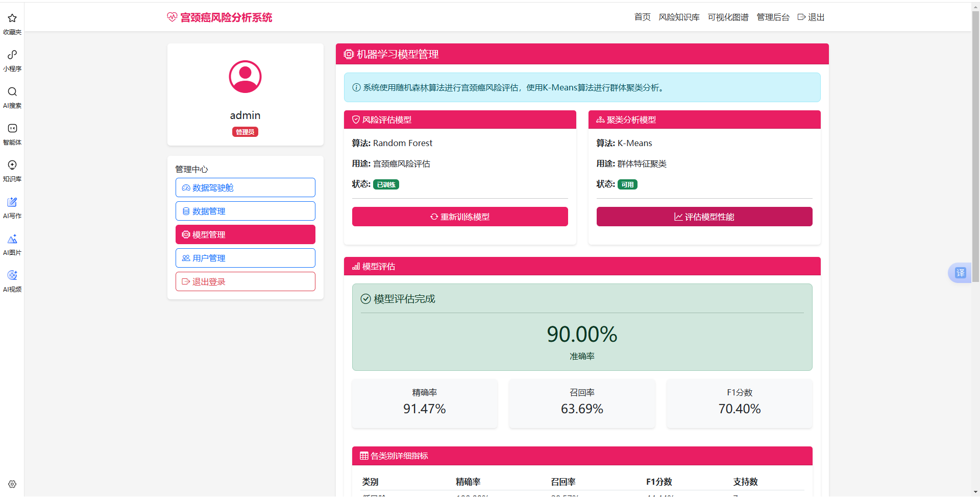
Task: Click the chip icon in 机器学习模型管理 header
Action: [349, 54]
